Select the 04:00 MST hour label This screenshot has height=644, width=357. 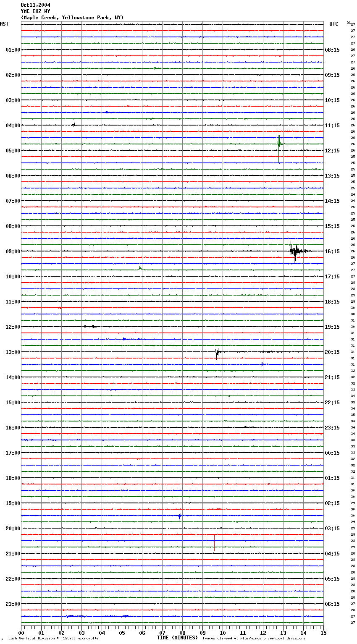(x=13, y=126)
